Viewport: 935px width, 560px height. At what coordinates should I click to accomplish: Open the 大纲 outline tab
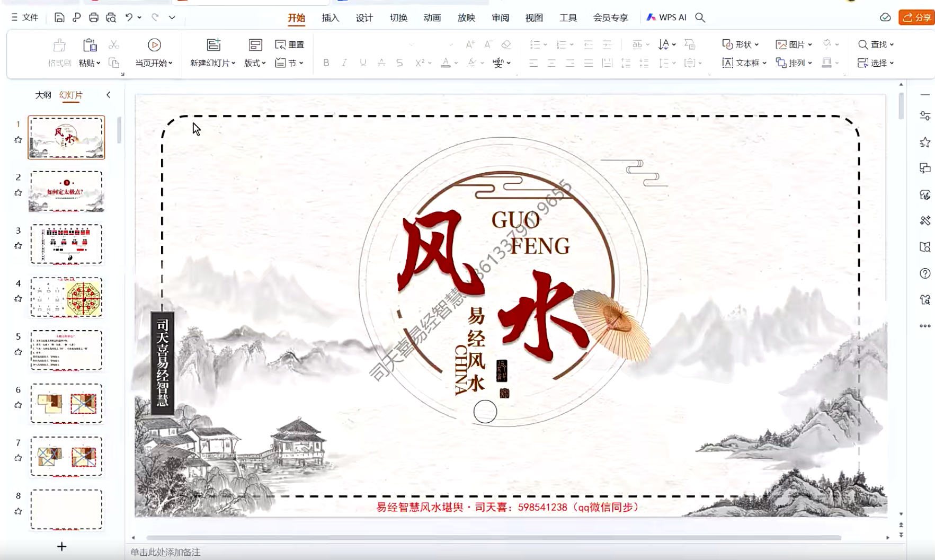43,95
